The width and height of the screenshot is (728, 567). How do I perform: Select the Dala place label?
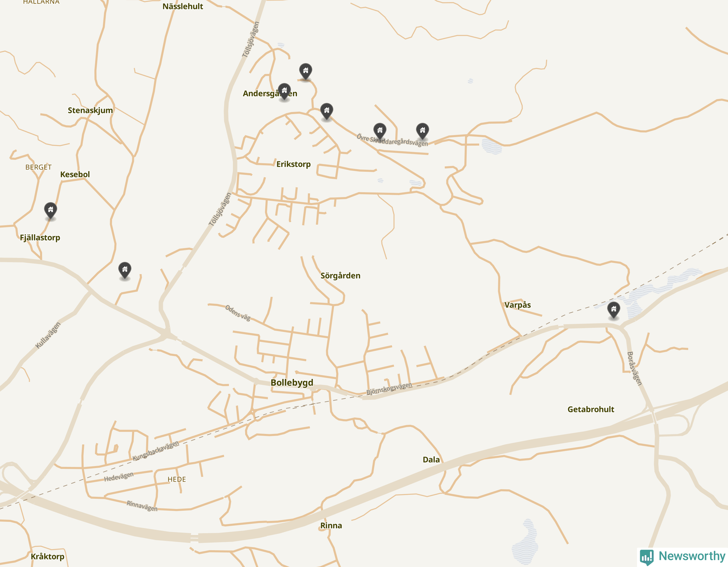[431, 460]
